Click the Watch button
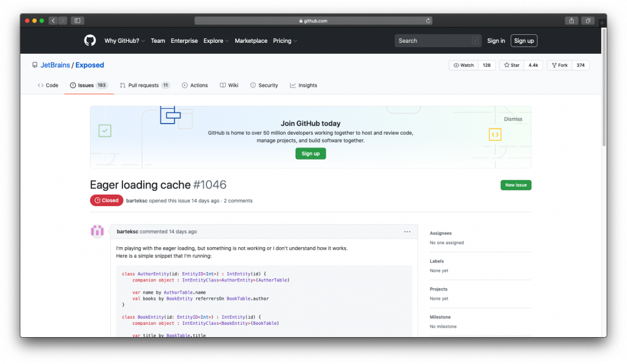The image size is (627, 364). pyautogui.click(x=464, y=65)
